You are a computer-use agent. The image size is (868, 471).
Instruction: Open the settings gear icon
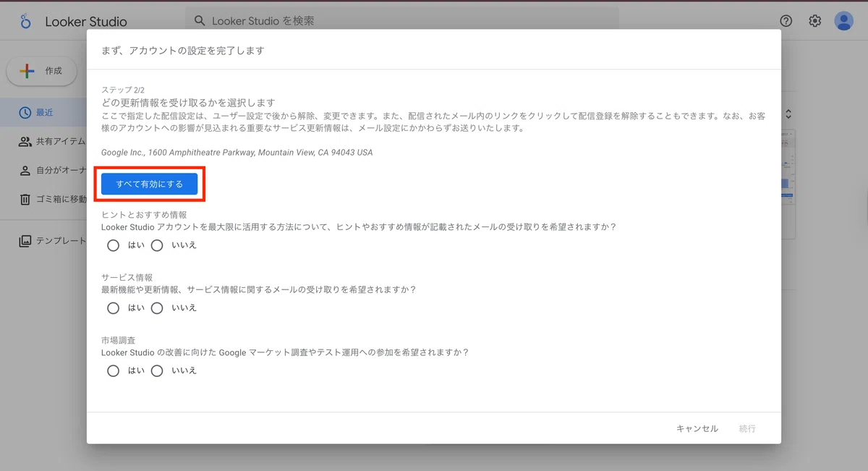click(815, 21)
